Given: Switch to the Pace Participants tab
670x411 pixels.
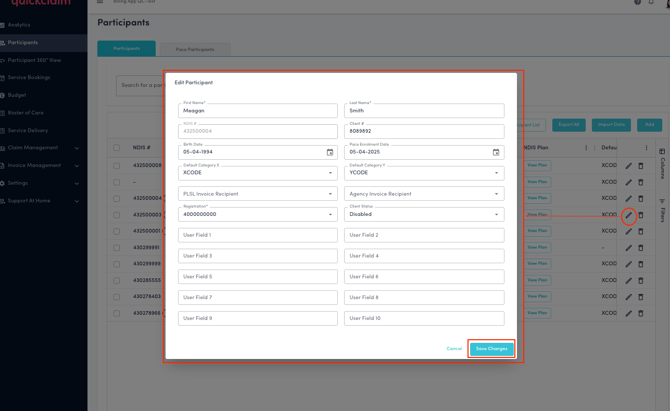Looking at the screenshot, I should pos(195,49).
